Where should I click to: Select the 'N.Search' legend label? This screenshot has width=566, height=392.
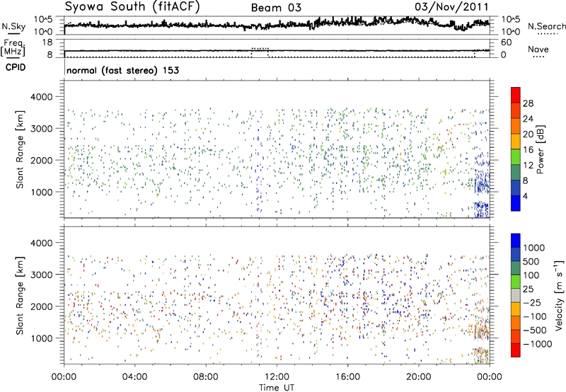pyautogui.click(x=546, y=26)
